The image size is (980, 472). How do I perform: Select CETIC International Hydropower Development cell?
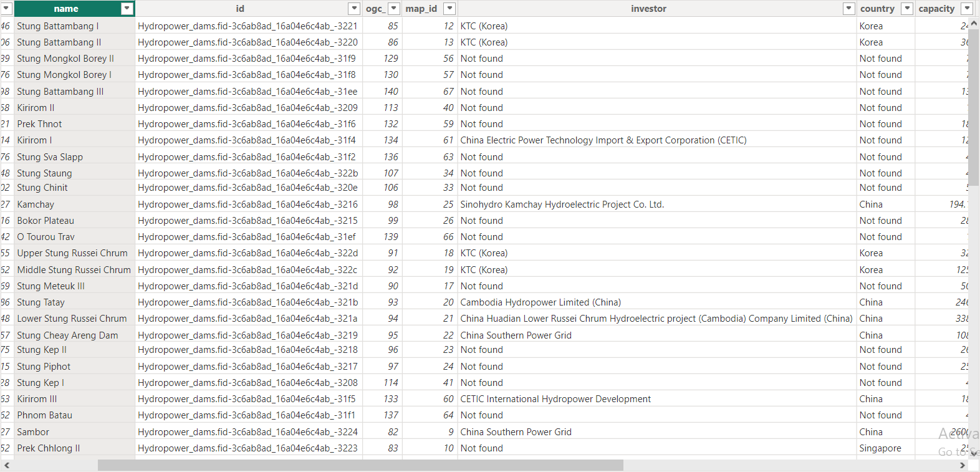(x=657, y=399)
